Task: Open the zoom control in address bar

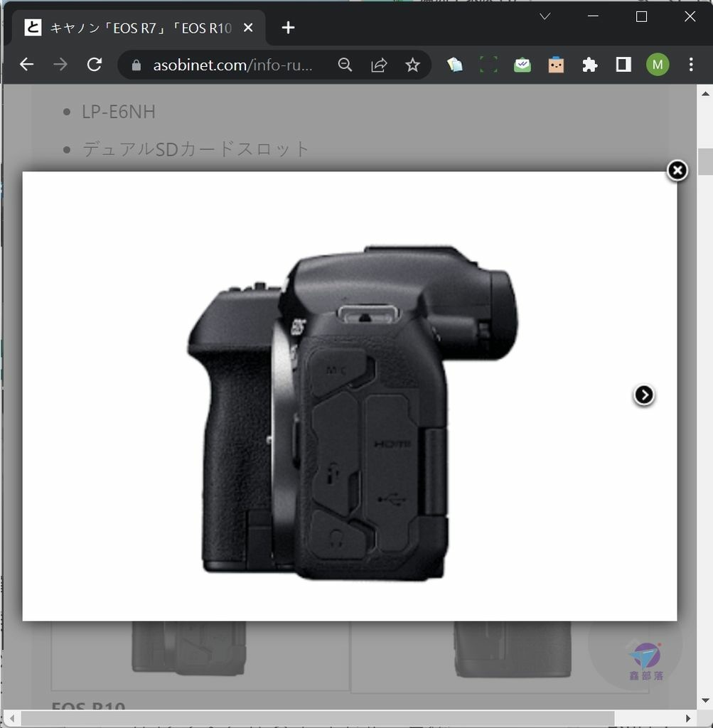Action: pyautogui.click(x=345, y=65)
